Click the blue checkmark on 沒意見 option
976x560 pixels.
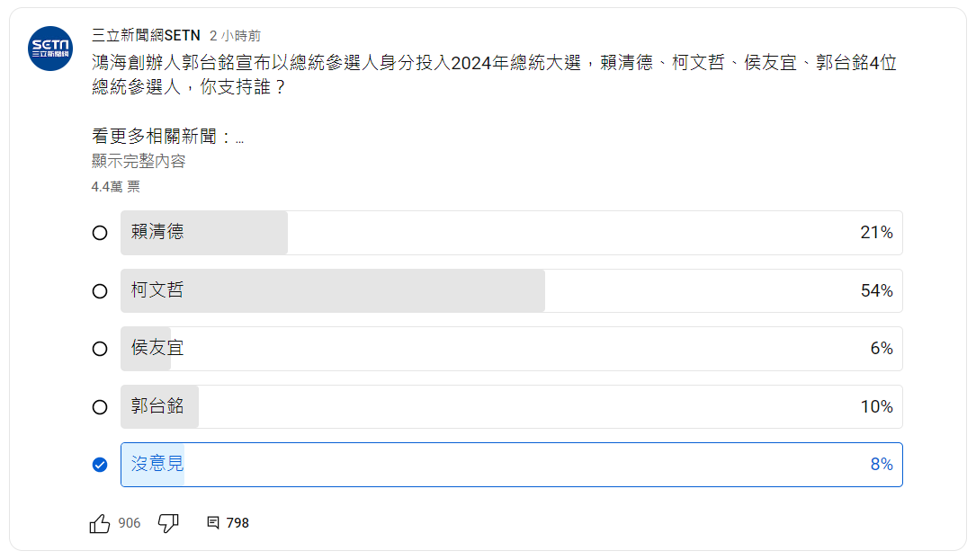(99, 465)
